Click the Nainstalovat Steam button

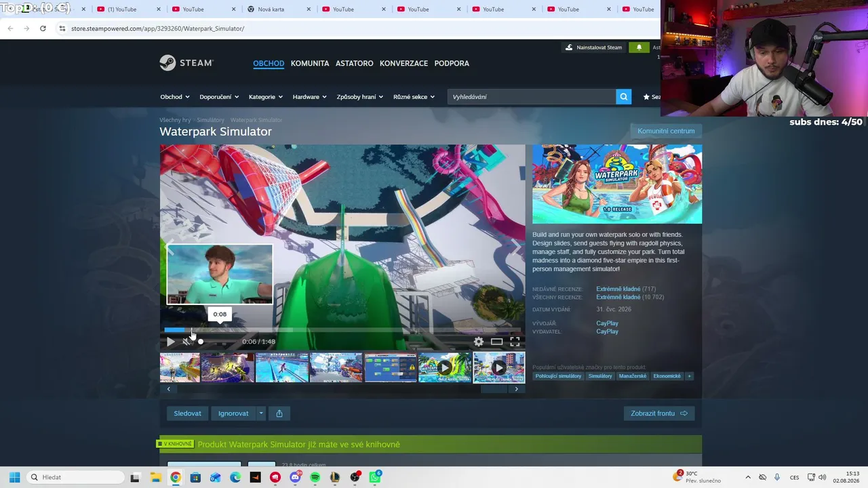coord(593,47)
